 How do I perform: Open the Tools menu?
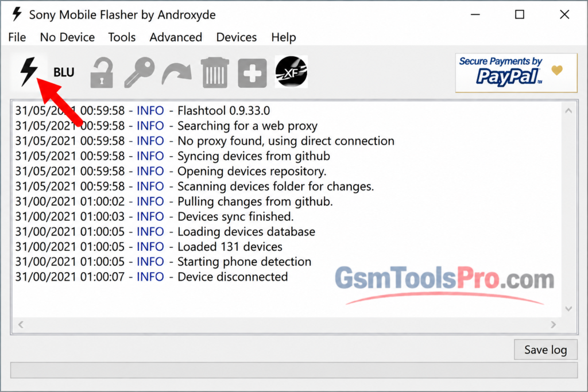(x=122, y=37)
